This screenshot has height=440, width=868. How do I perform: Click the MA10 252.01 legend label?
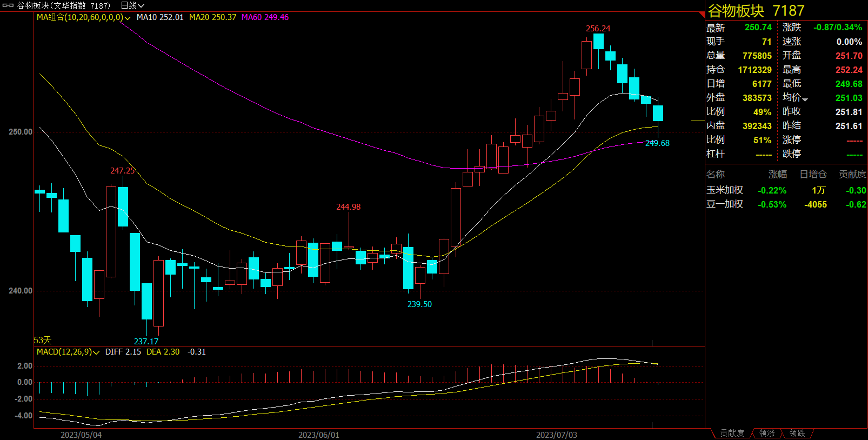(x=160, y=17)
